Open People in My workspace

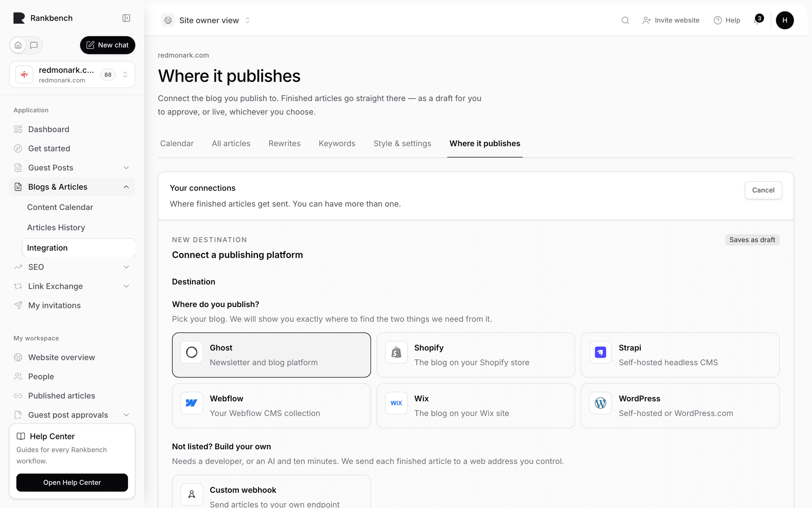click(x=72, y=376)
